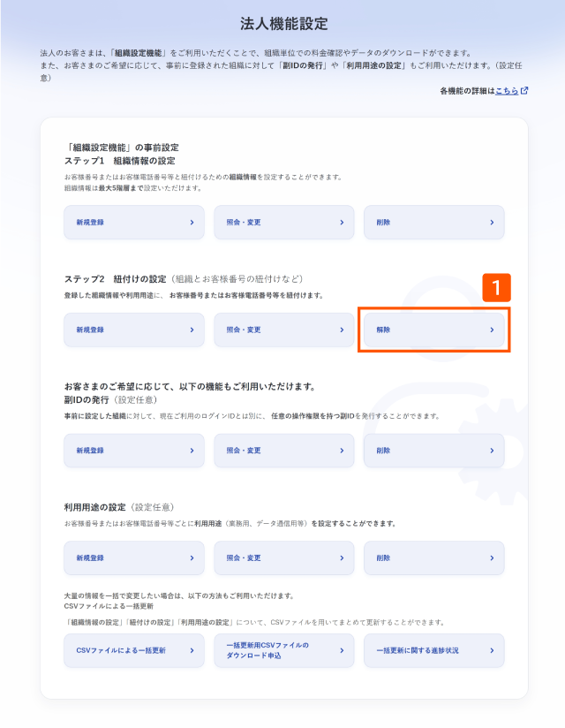Open the こちら details link
This screenshot has height=728, width=565.
[x=507, y=91]
